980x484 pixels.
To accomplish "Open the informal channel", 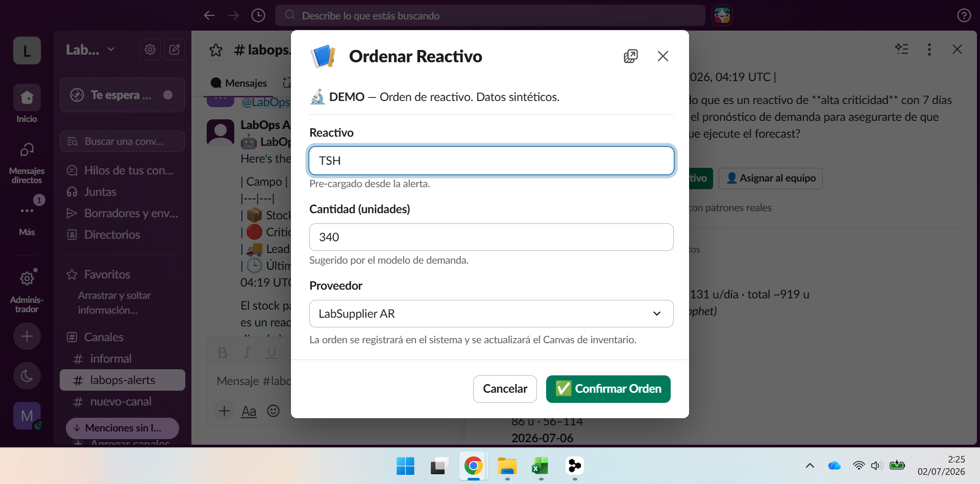I will coord(122,359).
